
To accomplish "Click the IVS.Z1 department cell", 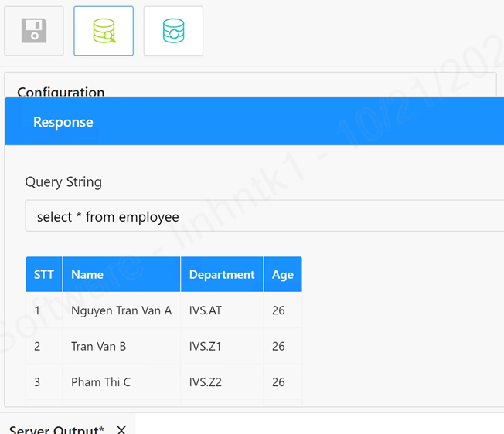I will 222,347.
